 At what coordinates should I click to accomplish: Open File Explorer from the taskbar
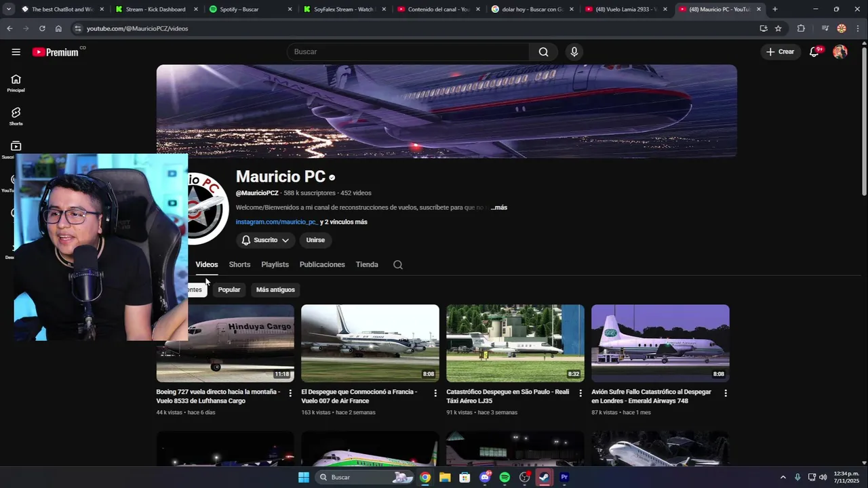click(x=445, y=477)
